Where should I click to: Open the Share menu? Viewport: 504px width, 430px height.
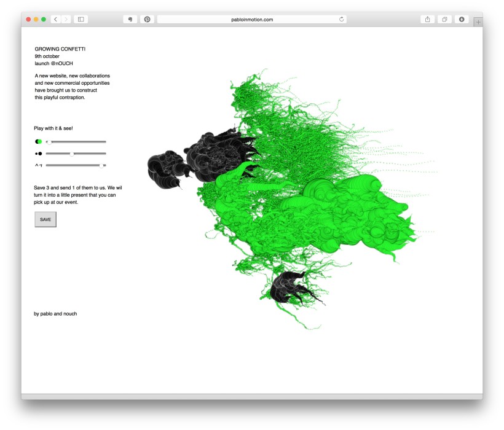coord(427,20)
